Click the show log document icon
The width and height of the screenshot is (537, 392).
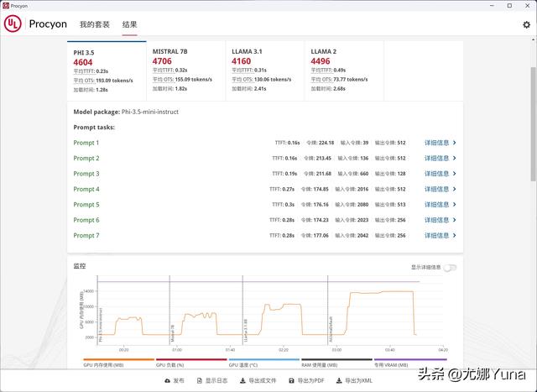click(200, 380)
